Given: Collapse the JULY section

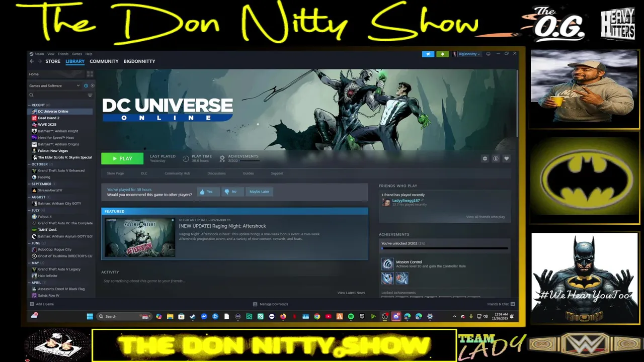Looking at the screenshot, I should coord(29,210).
